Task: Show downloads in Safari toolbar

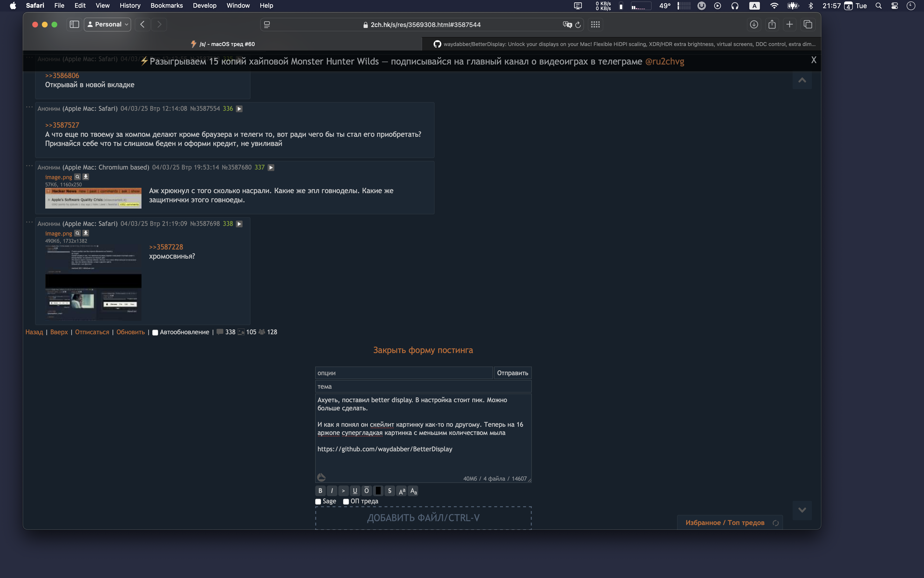Action: coord(754,25)
